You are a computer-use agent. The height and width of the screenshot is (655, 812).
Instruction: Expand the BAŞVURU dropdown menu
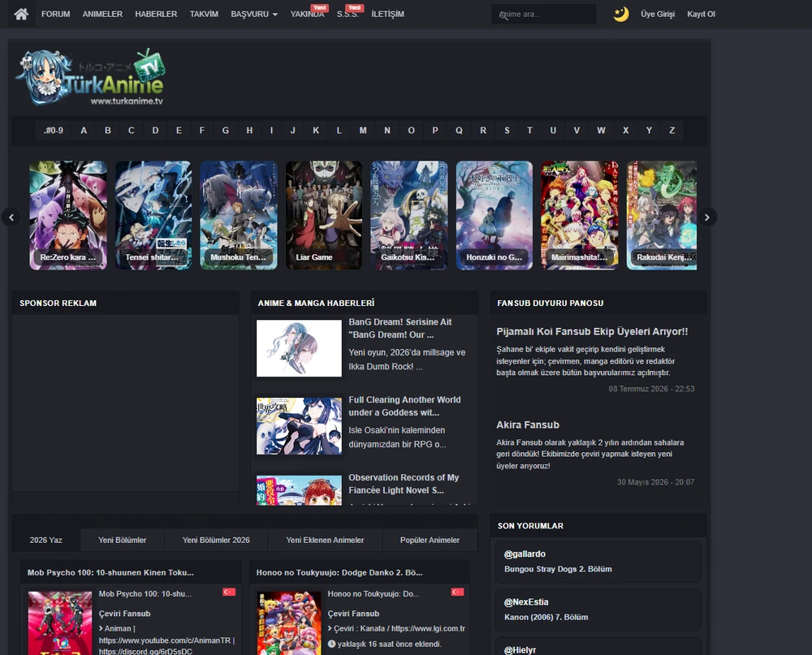(x=253, y=14)
